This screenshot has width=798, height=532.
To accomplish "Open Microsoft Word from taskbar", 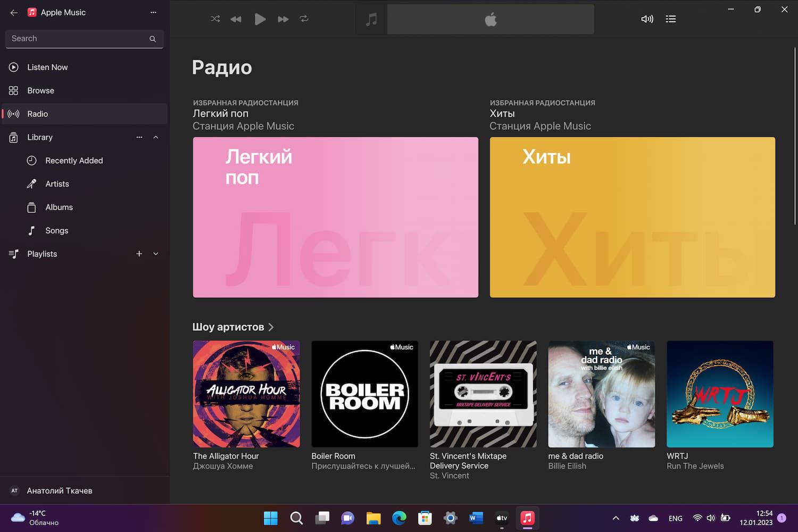I will (x=476, y=518).
